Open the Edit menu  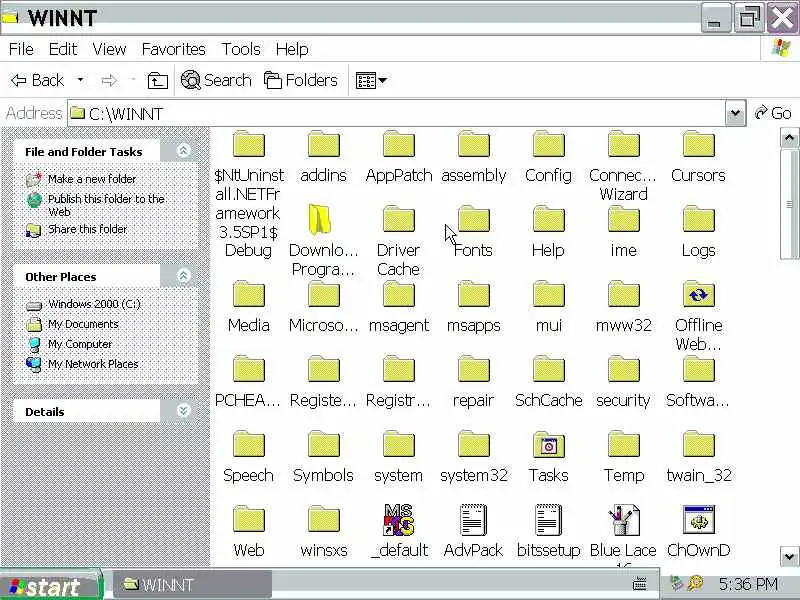63,49
